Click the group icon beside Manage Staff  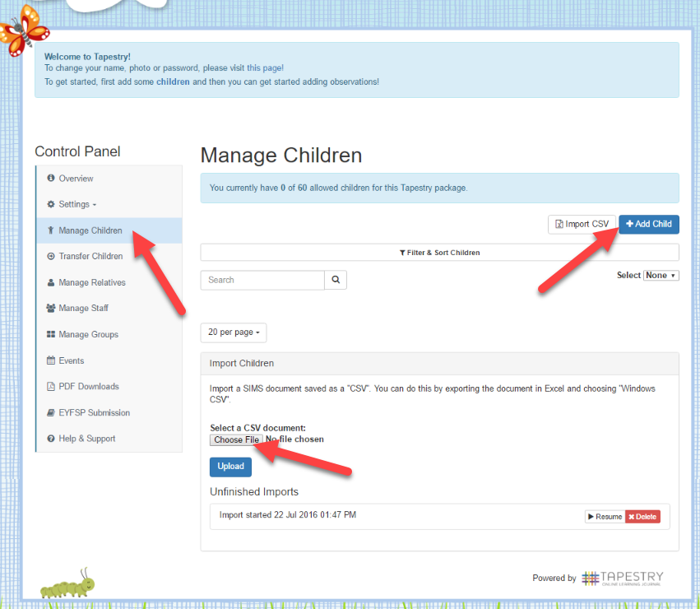pos(51,308)
